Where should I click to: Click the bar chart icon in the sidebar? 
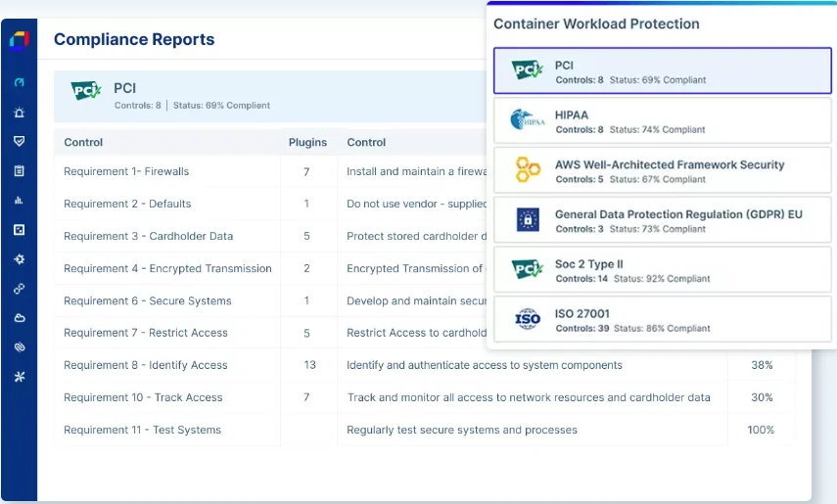[x=20, y=201]
